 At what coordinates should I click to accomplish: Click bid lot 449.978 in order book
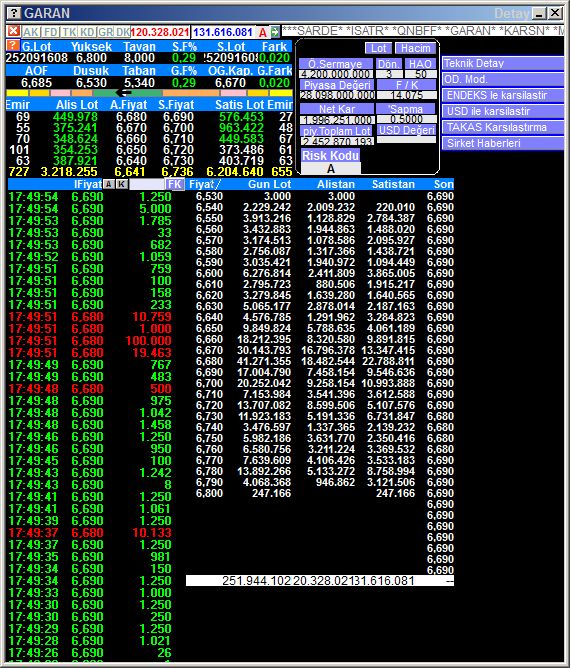tap(75, 117)
